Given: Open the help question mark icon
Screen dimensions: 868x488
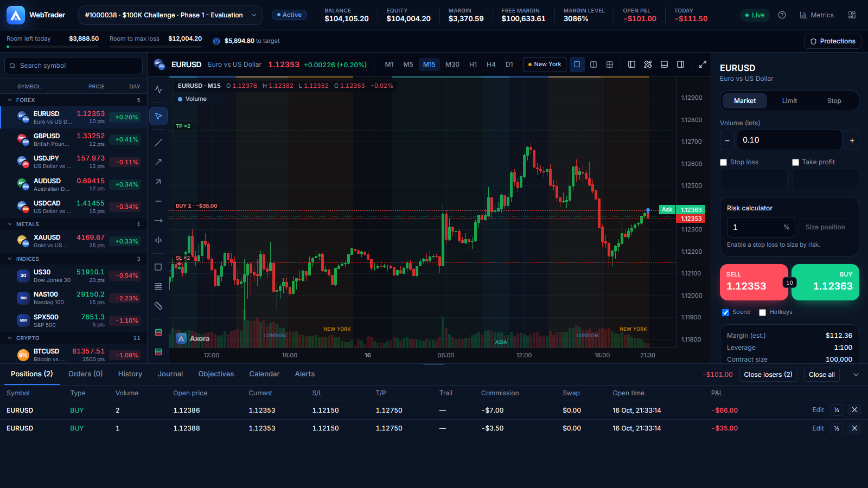Looking at the screenshot, I should (x=782, y=15).
